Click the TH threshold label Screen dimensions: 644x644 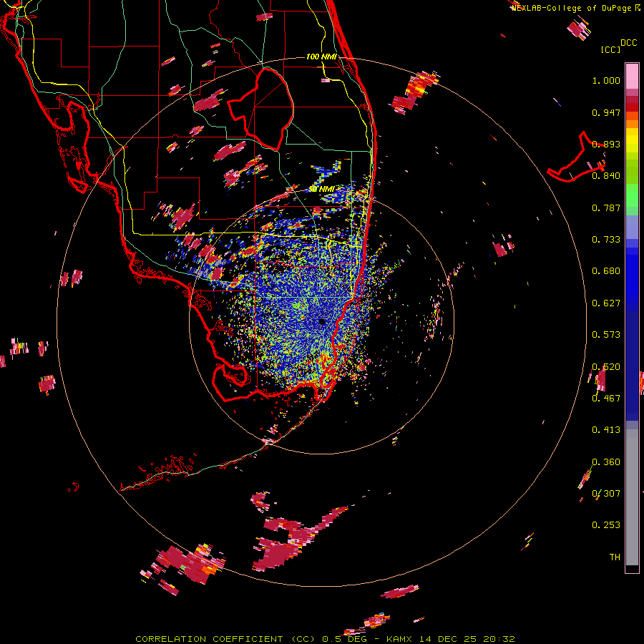click(615, 557)
